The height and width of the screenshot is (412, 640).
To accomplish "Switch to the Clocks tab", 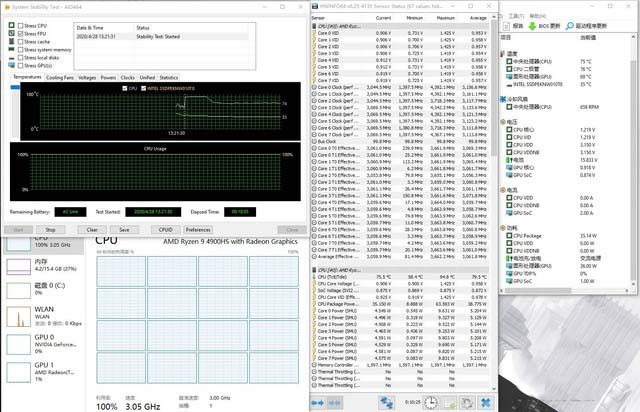I will (x=128, y=78).
